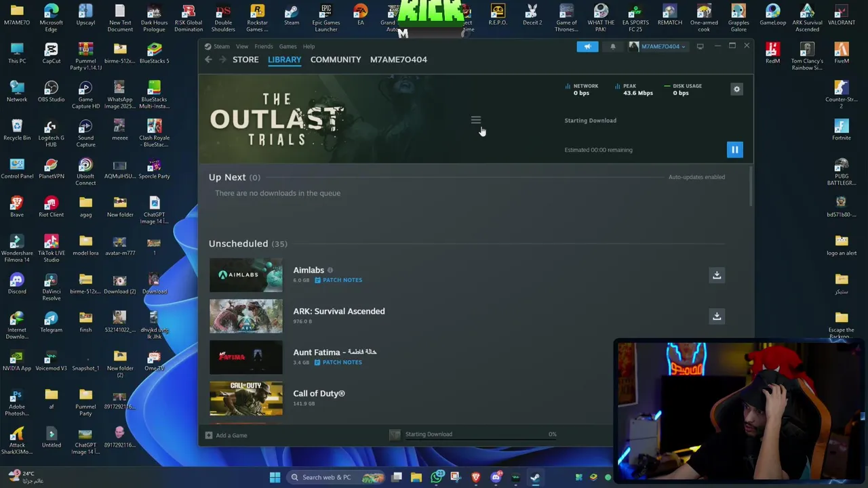Click the Steam taskbar icon
Image resolution: width=868 pixels, height=488 pixels.
click(535, 477)
